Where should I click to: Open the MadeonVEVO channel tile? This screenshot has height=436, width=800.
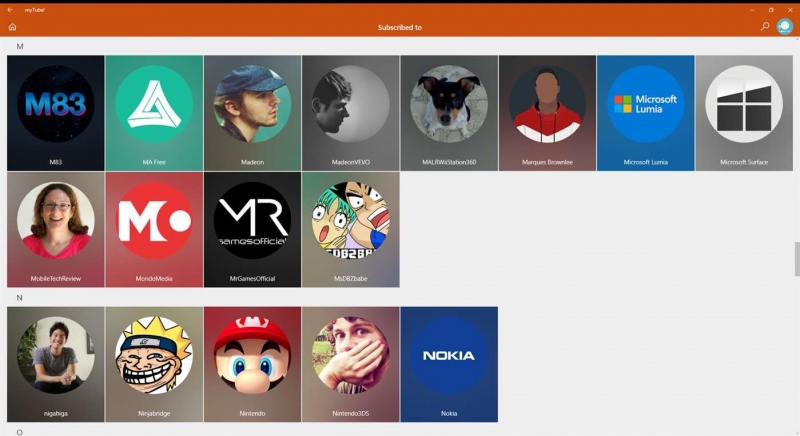[x=351, y=113]
